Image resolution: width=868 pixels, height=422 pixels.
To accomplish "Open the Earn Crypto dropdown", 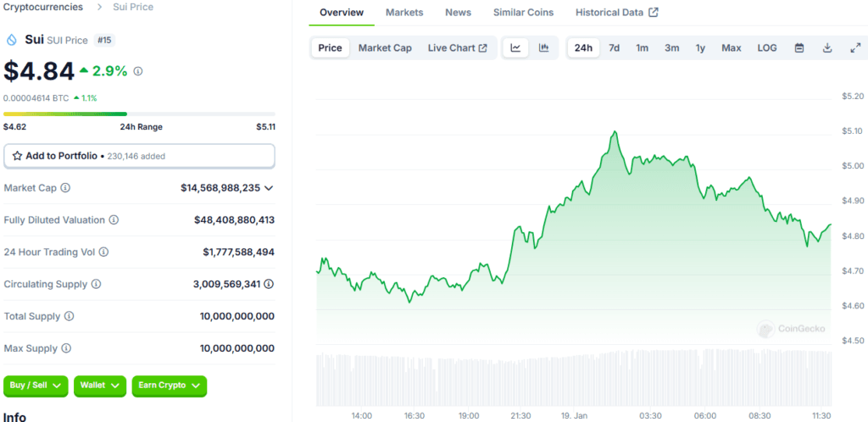I will coord(170,386).
